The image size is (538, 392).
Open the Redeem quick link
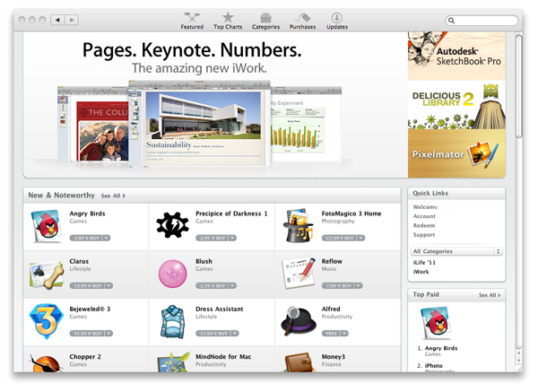click(x=424, y=225)
